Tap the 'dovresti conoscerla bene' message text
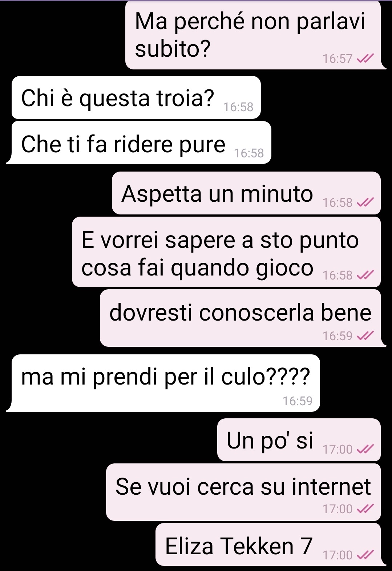 pyautogui.click(x=241, y=313)
